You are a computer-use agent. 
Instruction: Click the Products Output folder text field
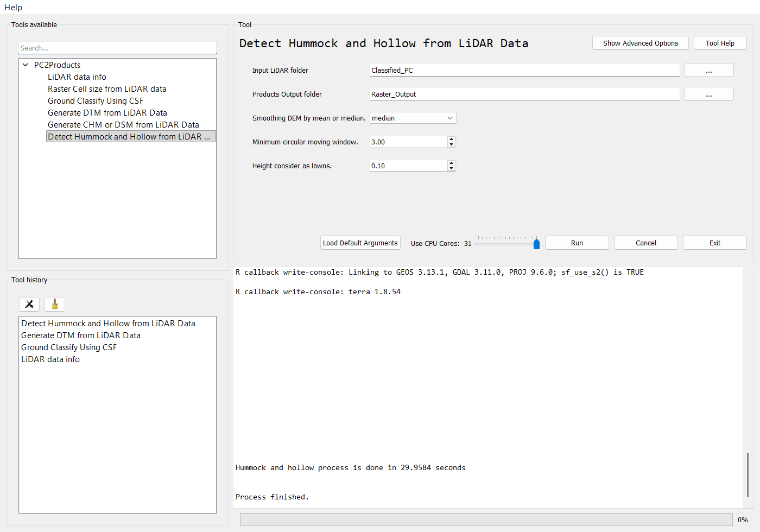[x=524, y=94]
